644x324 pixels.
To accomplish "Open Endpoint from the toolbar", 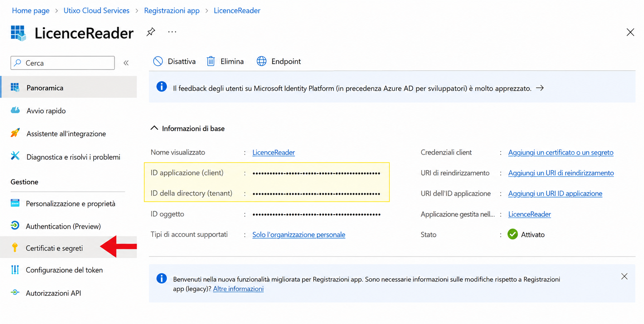I will click(x=279, y=61).
